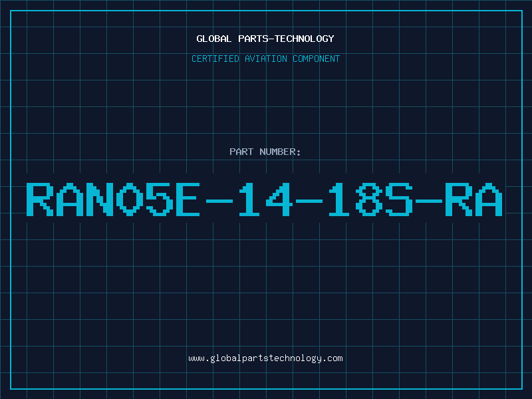This screenshot has width=532, height=399.
Task: Click the .com ending of the website URL
Action: click(x=332, y=358)
